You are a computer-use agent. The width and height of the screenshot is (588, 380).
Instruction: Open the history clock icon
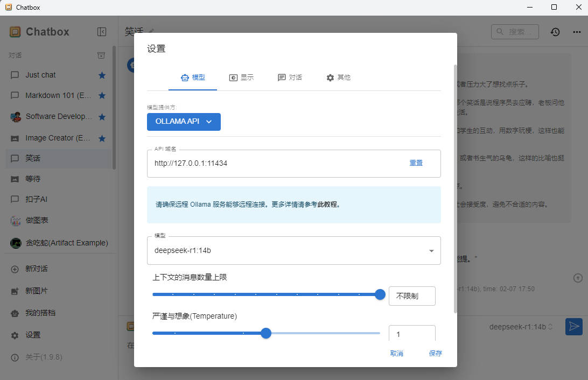pos(555,32)
